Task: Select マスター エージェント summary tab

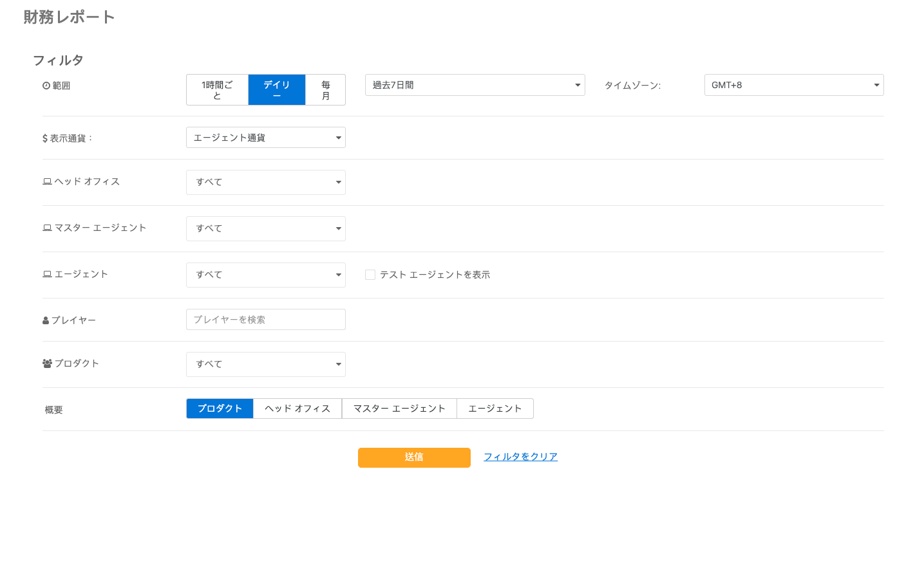Action: [399, 409]
